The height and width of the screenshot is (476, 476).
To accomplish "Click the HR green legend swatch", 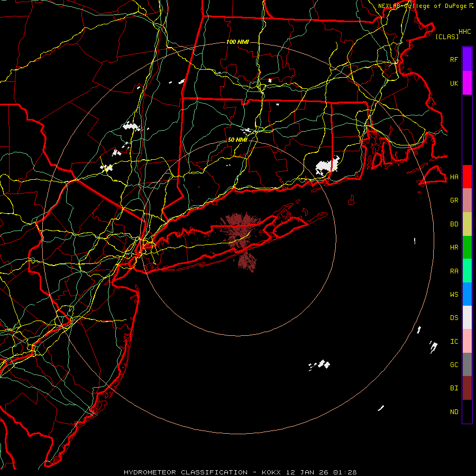I will point(467,248).
